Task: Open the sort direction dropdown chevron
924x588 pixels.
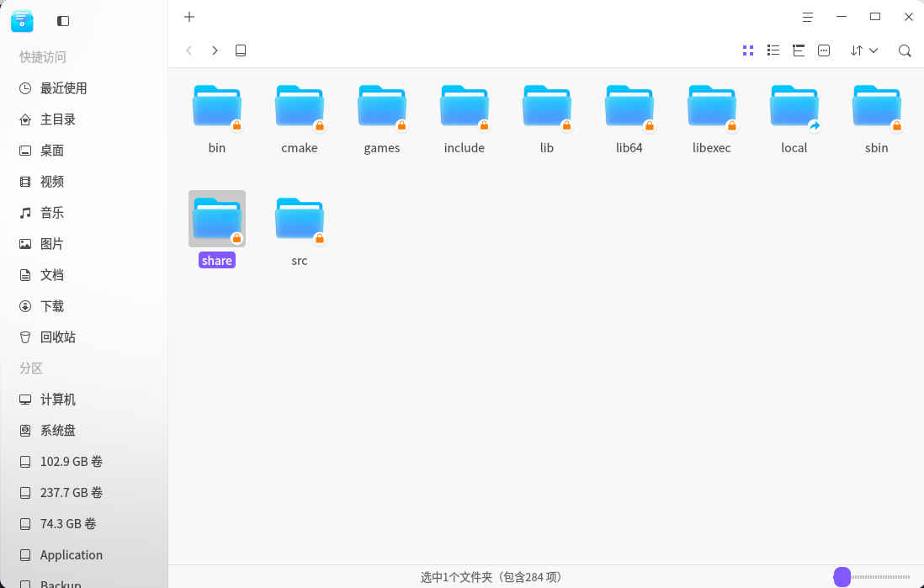Action: (873, 50)
